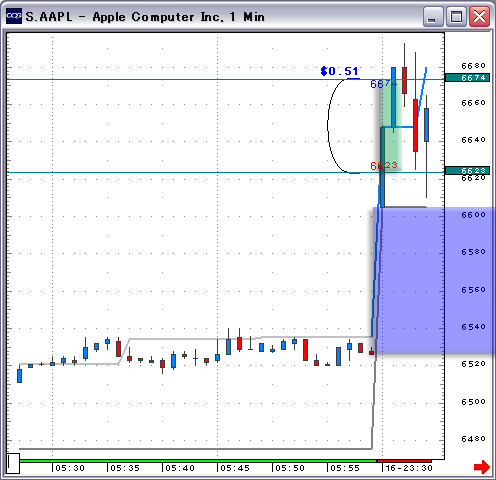Click the 6480 price scale label
Viewport: 496px width, 480px height.
tap(473, 439)
